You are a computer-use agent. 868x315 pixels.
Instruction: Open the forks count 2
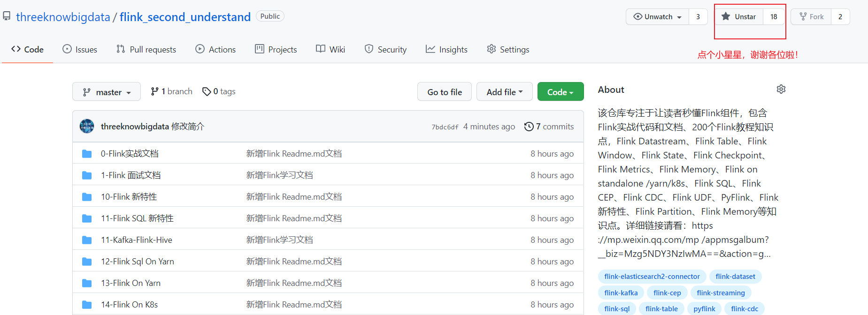[x=840, y=17]
